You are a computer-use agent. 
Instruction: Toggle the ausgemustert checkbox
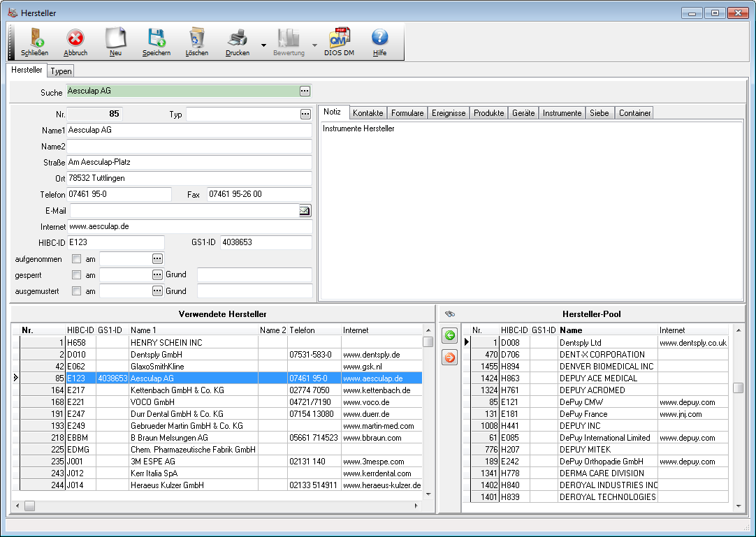(x=76, y=290)
